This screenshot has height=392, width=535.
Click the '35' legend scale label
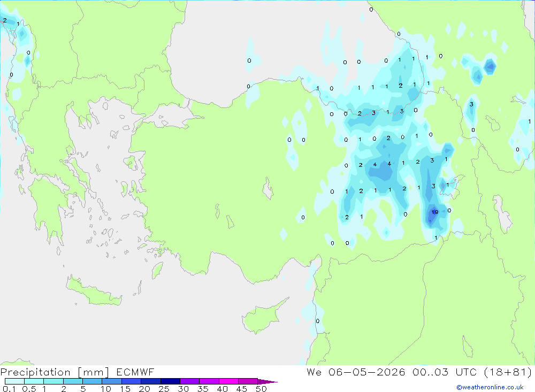[x=203, y=389]
